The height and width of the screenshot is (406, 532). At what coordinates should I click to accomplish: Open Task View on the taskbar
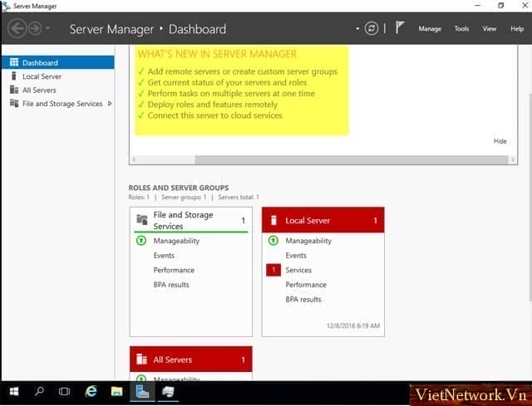(x=64, y=392)
